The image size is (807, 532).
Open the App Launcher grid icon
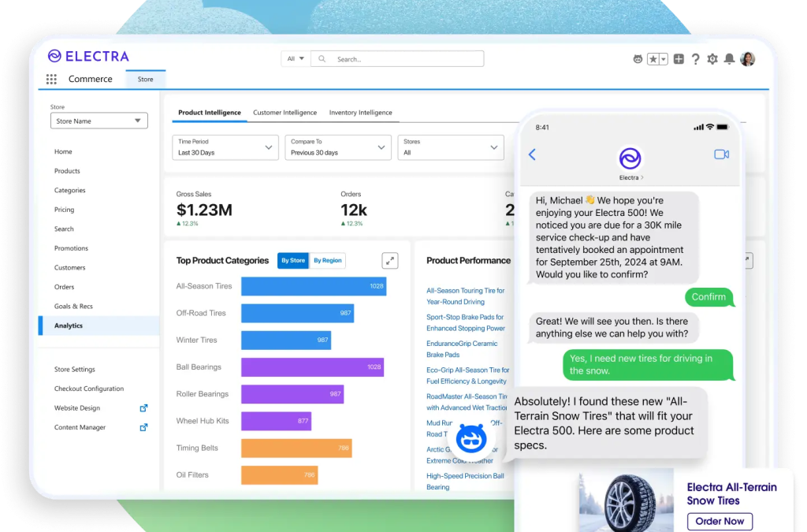point(50,79)
